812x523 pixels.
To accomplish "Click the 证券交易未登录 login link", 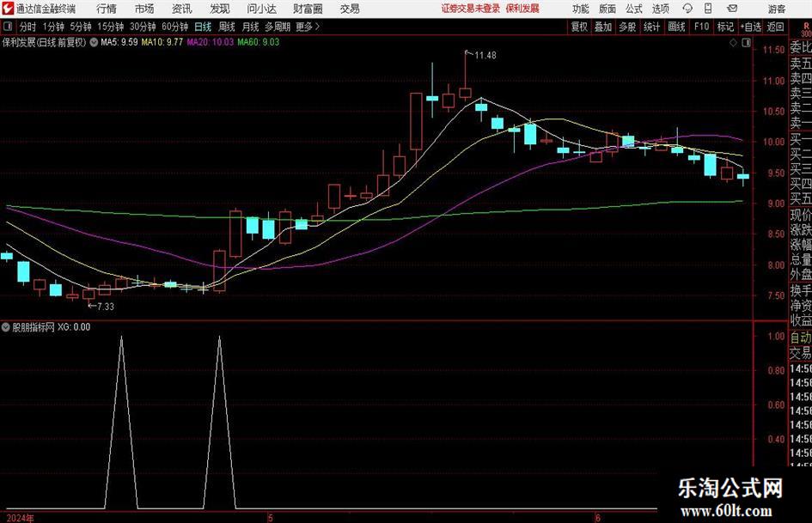I will (471, 9).
